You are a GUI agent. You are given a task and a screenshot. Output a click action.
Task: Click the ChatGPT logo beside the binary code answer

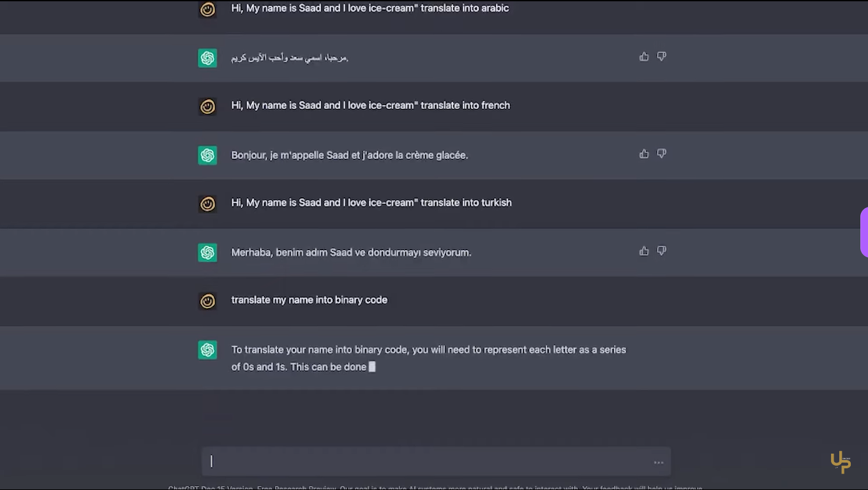(207, 350)
